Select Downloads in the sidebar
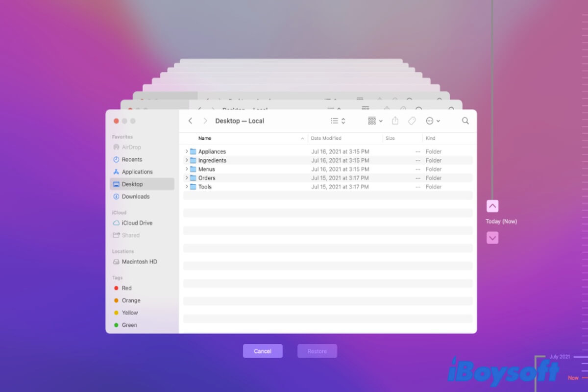The height and width of the screenshot is (392, 588). (135, 196)
